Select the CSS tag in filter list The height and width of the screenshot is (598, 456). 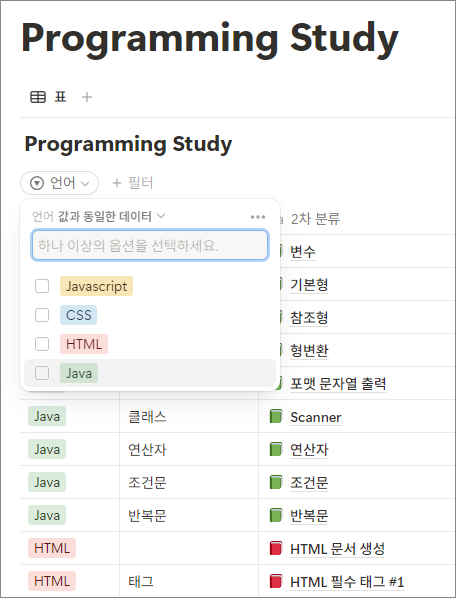click(x=79, y=315)
